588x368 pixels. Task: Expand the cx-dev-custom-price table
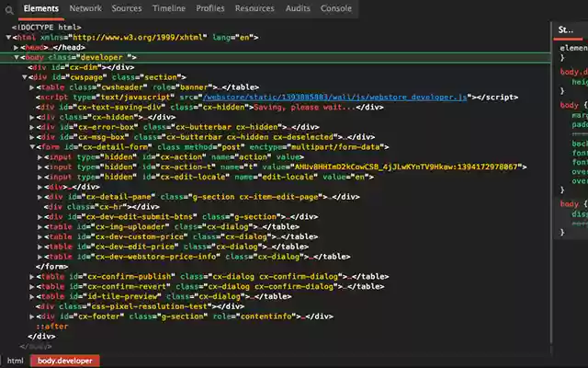(40, 237)
